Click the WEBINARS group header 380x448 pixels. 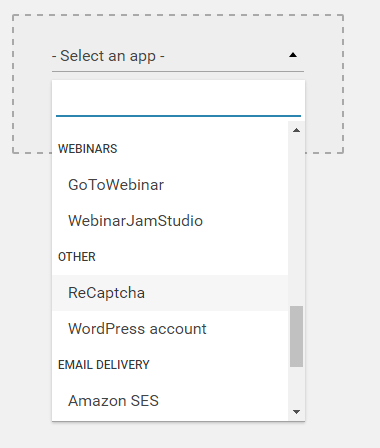coord(88,149)
